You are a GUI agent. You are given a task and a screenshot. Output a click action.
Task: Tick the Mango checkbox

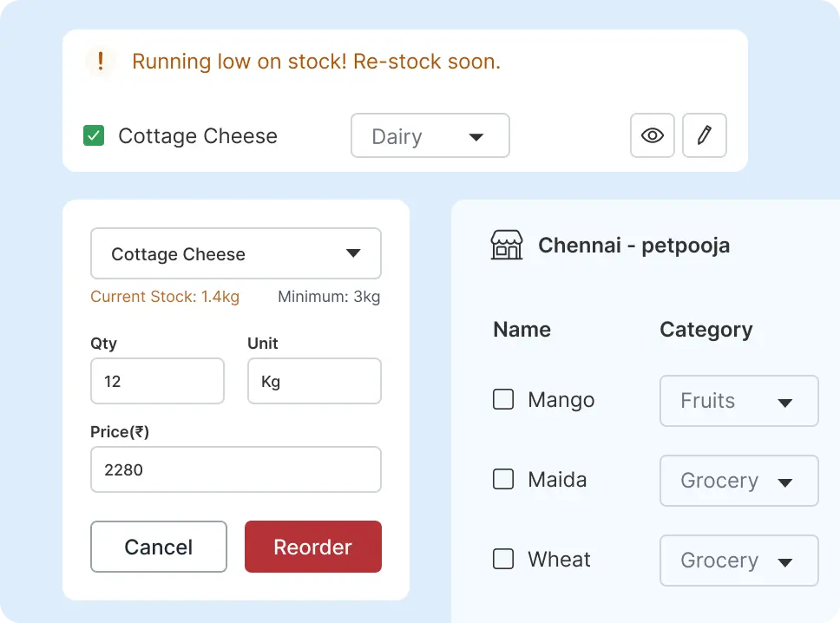[x=503, y=400]
